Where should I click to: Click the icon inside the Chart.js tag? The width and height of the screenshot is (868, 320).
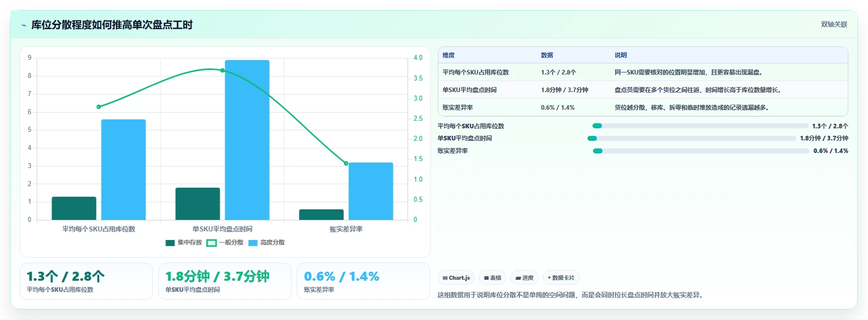coord(445,278)
